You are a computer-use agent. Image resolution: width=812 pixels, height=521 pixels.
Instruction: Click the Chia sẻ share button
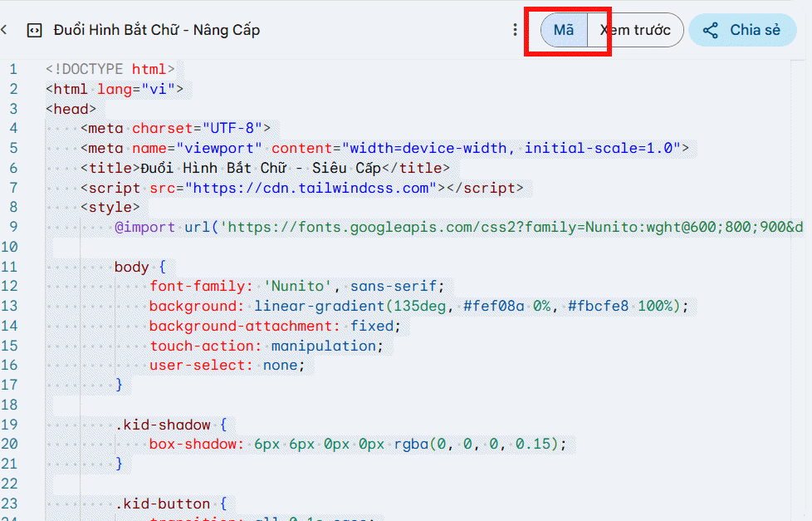(742, 30)
